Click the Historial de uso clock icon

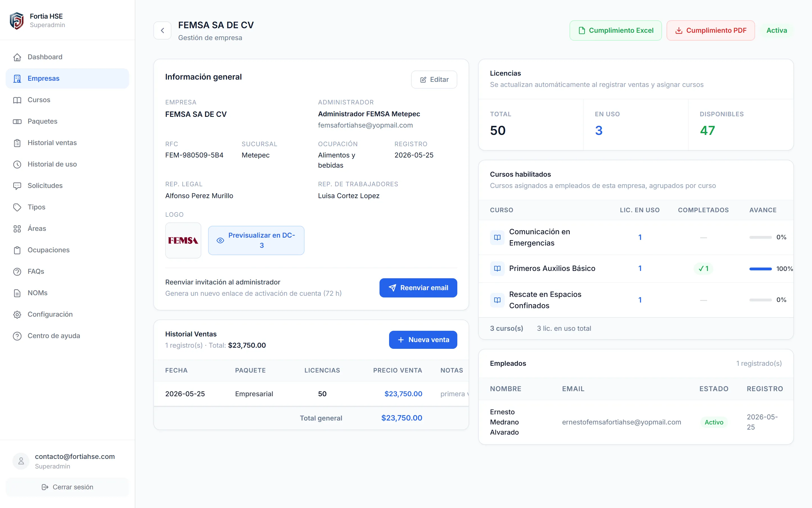click(x=17, y=165)
